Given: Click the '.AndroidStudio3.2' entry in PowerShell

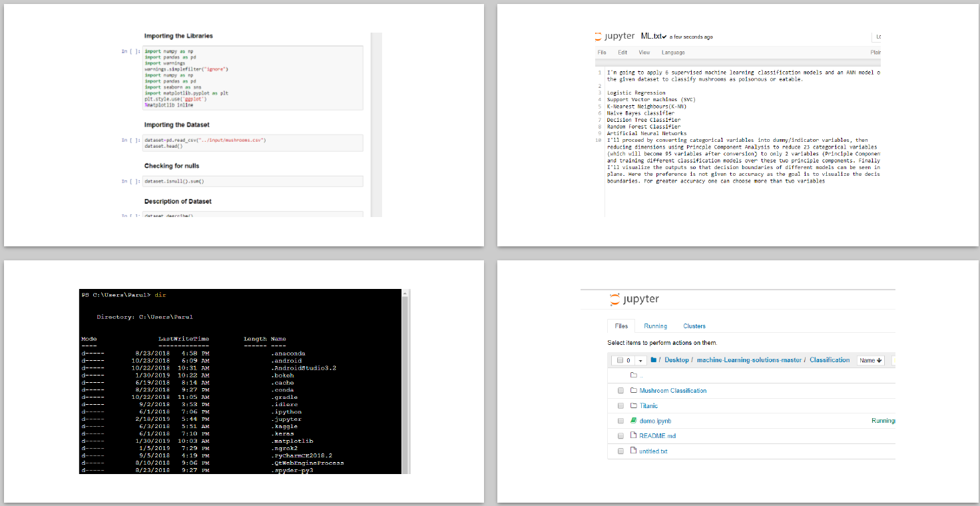Looking at the screenshot, I should 304,368.
